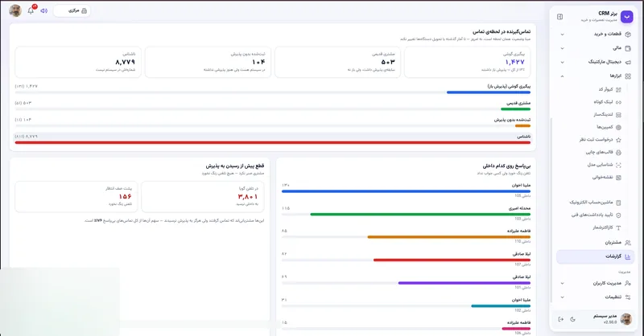Screen dimensions: 644x336
Task: Expand دیجیتال مارکتینگ menu chevron
Action: tap(562, 63)
